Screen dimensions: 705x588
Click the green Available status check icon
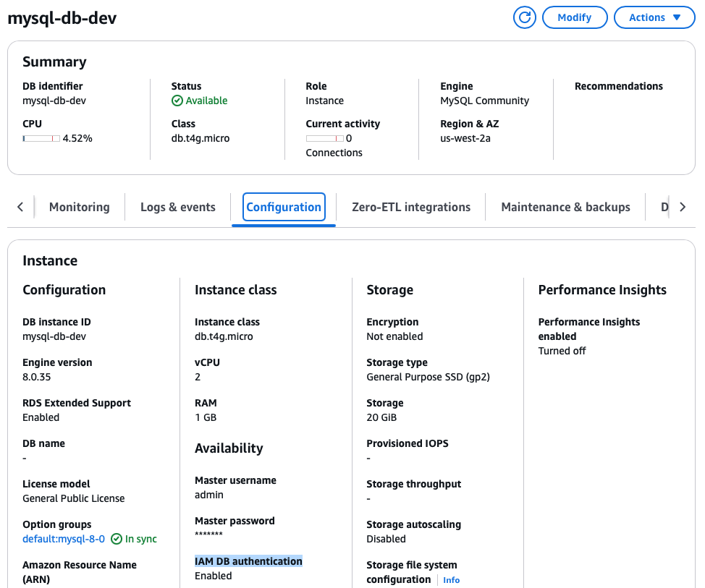pyautogui.click(x=177, y=101)
